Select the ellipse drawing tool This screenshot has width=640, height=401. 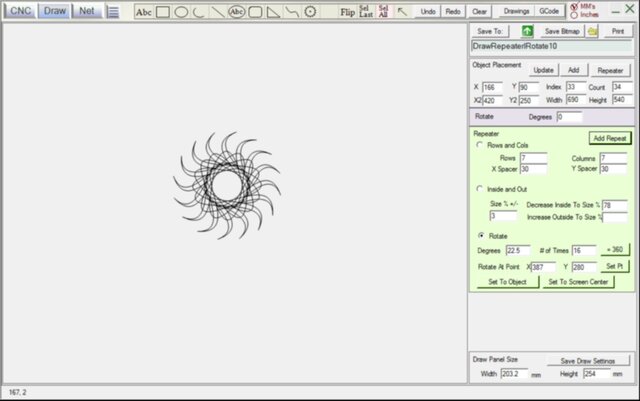tap(181, 12)
